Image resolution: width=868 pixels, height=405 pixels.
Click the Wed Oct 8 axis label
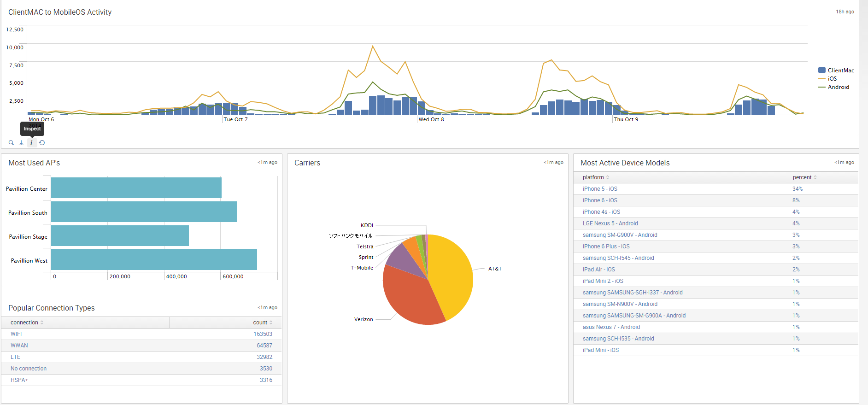431,119
